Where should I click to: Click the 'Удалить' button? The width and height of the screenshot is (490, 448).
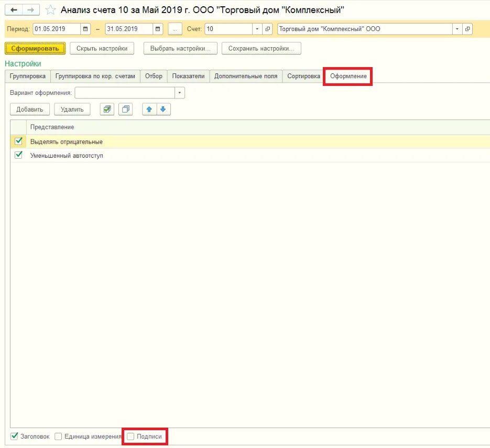(72, 110)
